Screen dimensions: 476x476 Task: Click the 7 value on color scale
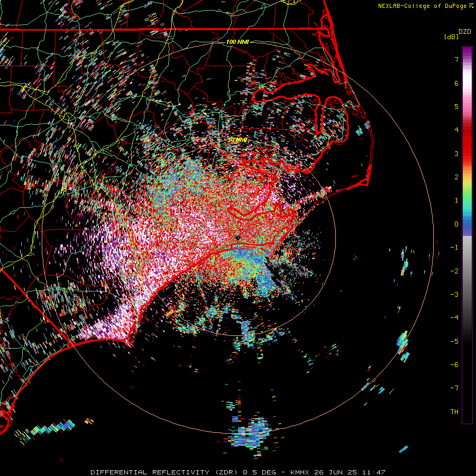point(456,59)
